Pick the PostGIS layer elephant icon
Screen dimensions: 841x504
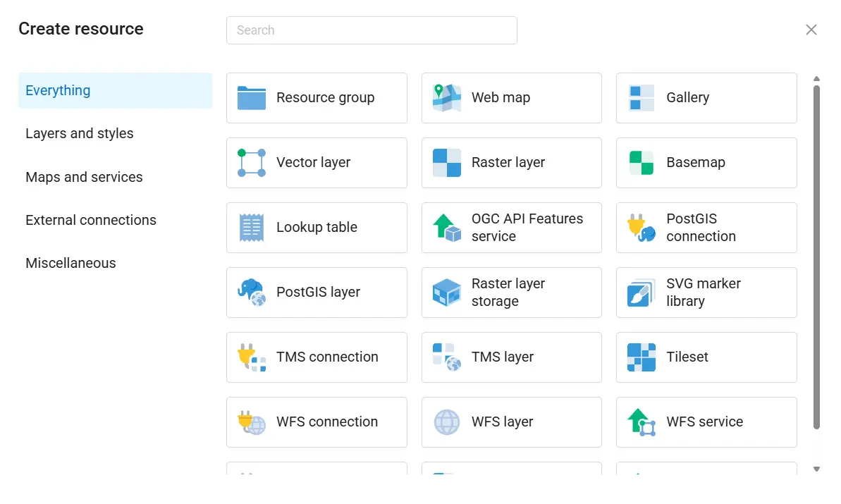click(252, 293)
